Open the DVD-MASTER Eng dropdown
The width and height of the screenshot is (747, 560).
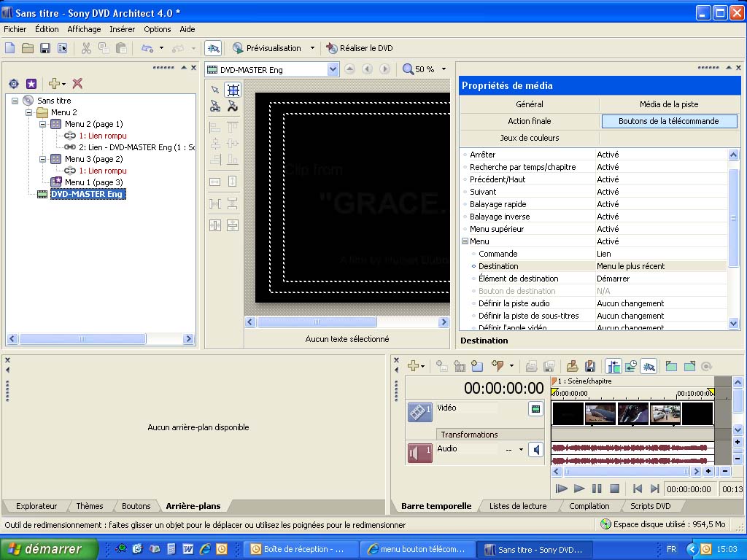tap(333, 69)
